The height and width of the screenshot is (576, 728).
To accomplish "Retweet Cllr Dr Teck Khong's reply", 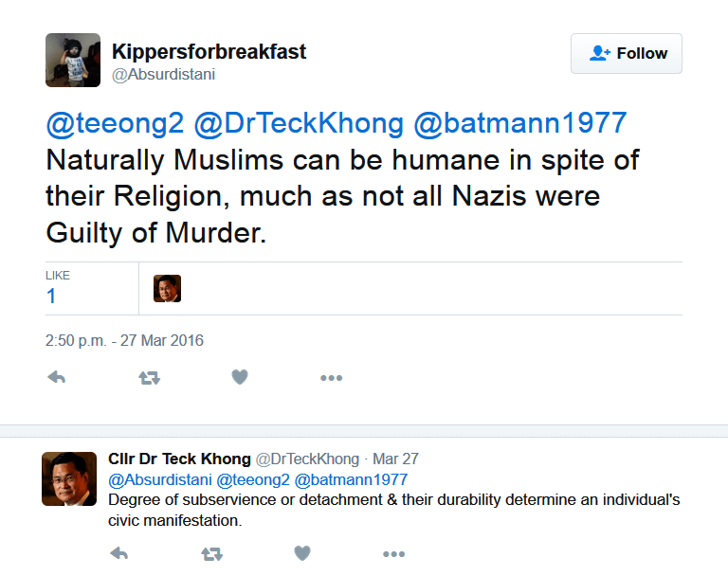I will 211,553.
